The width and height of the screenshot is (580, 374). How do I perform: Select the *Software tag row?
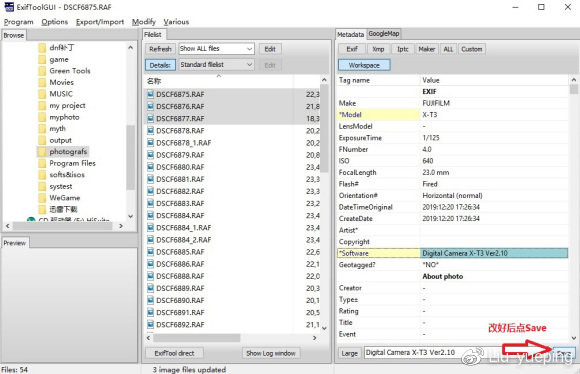pos(452,253)
